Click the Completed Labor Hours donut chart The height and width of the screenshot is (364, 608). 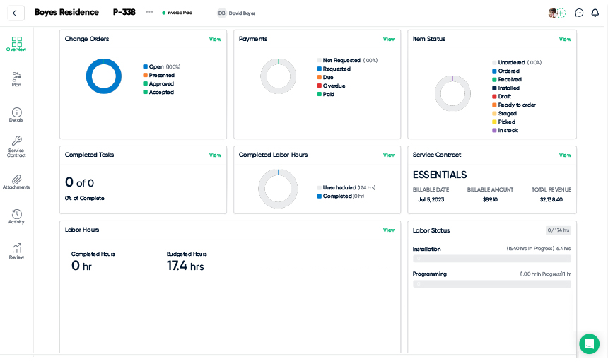278,189
